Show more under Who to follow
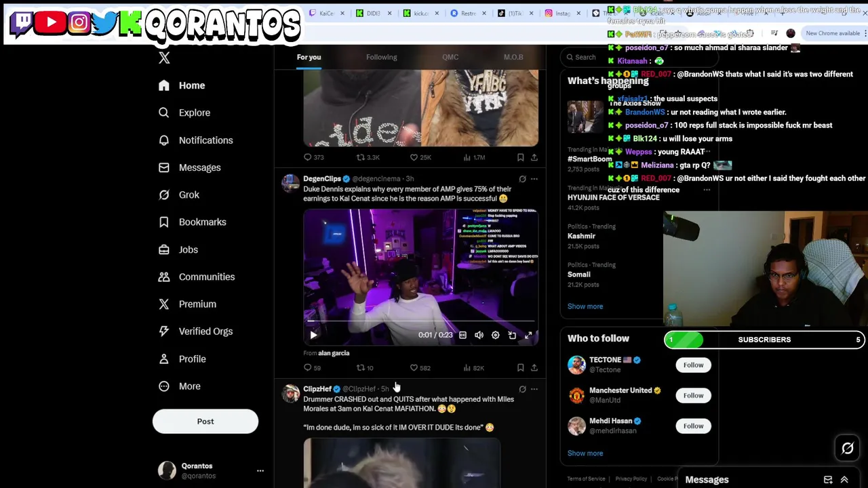 [x=585, y=453]
